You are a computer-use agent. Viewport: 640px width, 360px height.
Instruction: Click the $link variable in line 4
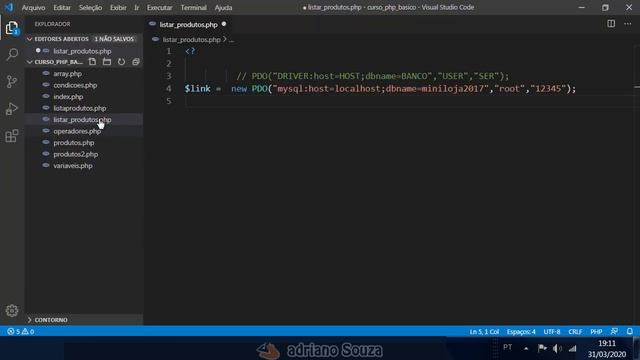(x=197, y=89)
